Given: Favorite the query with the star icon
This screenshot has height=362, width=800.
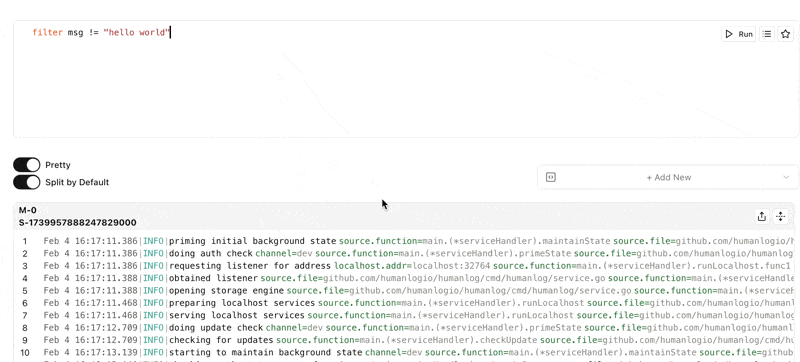Looking at the screenshot, I should pos(785,34).
